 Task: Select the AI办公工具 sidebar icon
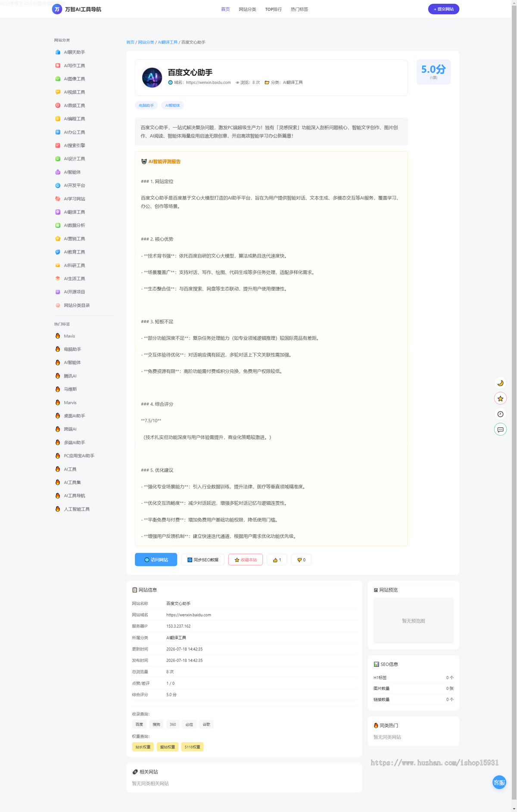click(x=58, y=132)
